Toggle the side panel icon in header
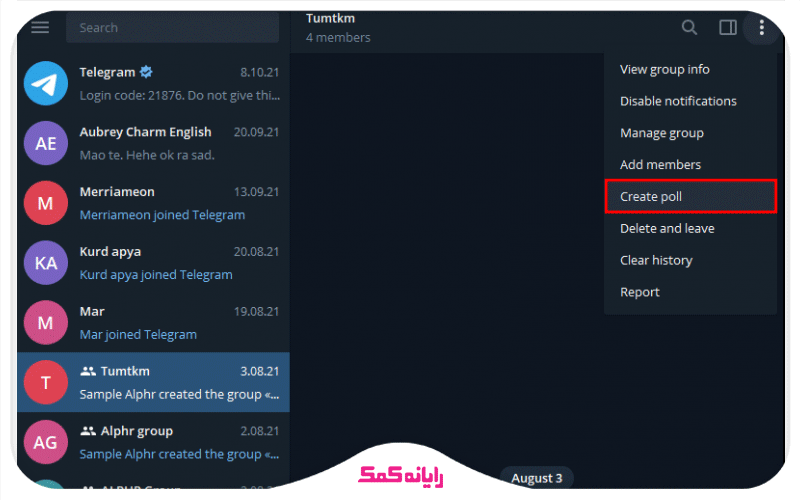Viewport: 800px width, 500px height. coord(728,27)
